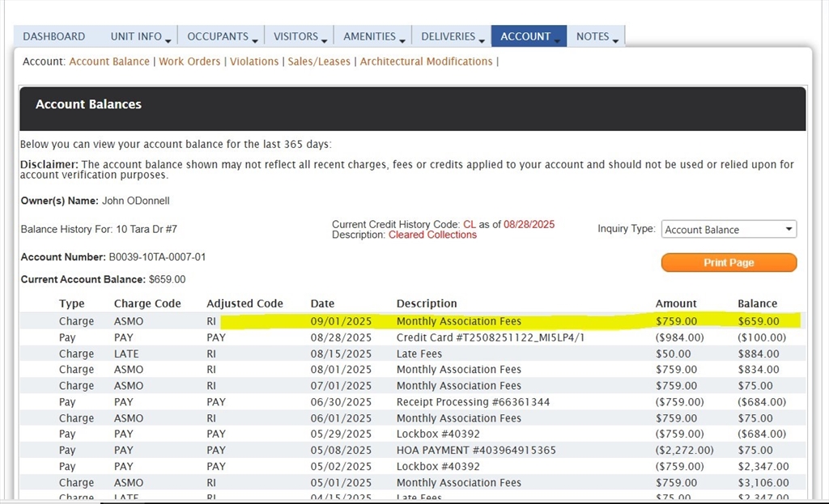View the Violations link
The image size is (829, 504).
point(254,61)
